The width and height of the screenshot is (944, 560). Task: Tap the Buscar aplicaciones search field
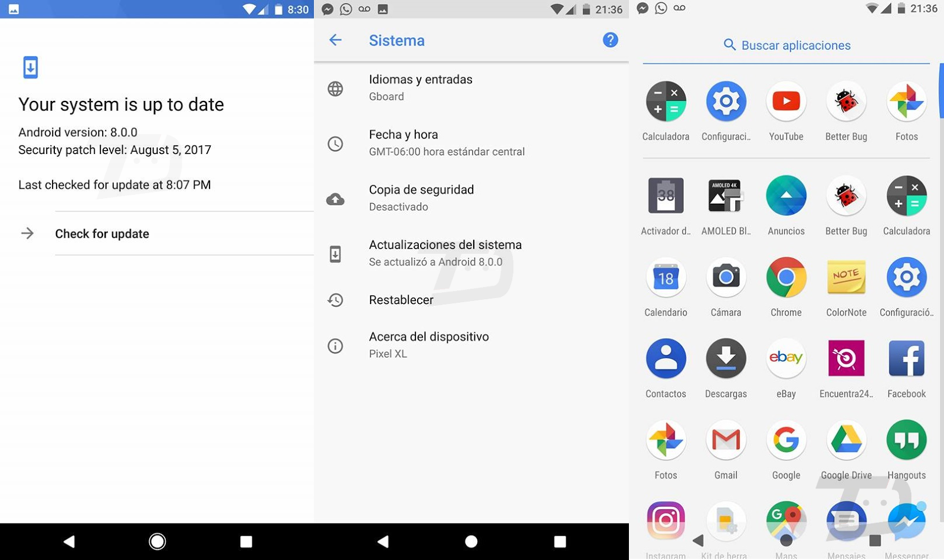pos(786,45)
